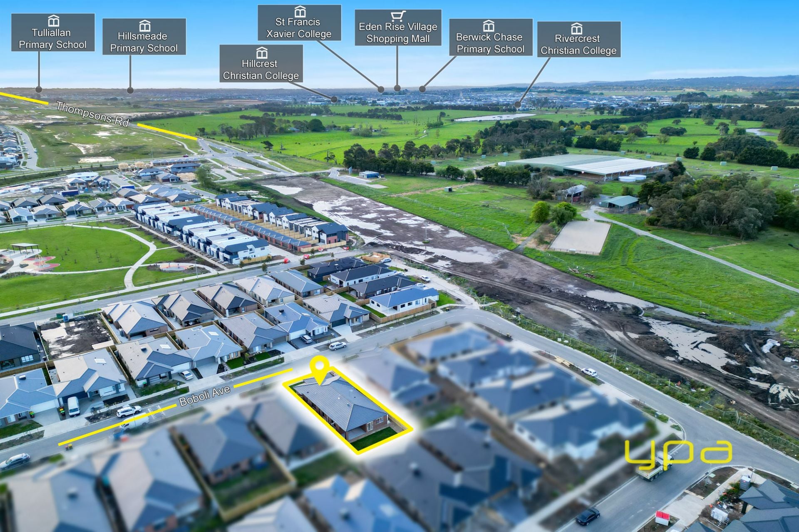This screenshot has width=799, height=532.
Task: Select the Eden Rise Village Shopping Mall label
Action: [x=398, y=33]
